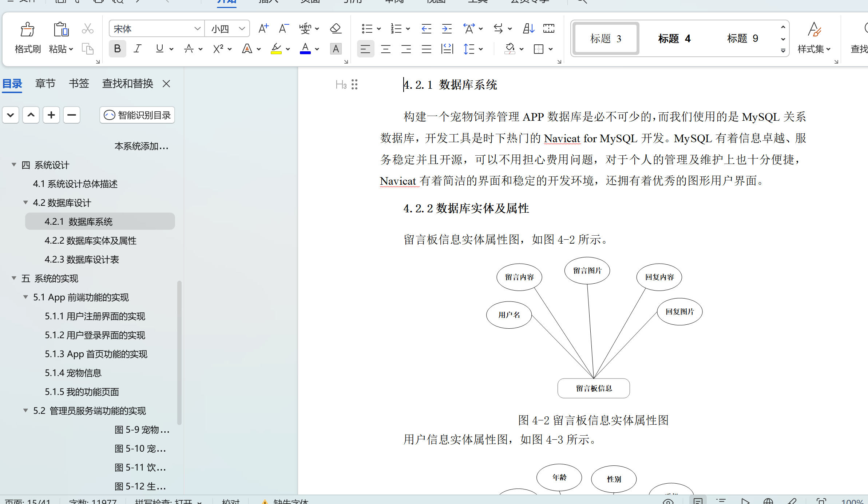The width and height of the screenshot is (868, 504).
Task: Open the font color dropdown arrow
Action: pos(317,49)
